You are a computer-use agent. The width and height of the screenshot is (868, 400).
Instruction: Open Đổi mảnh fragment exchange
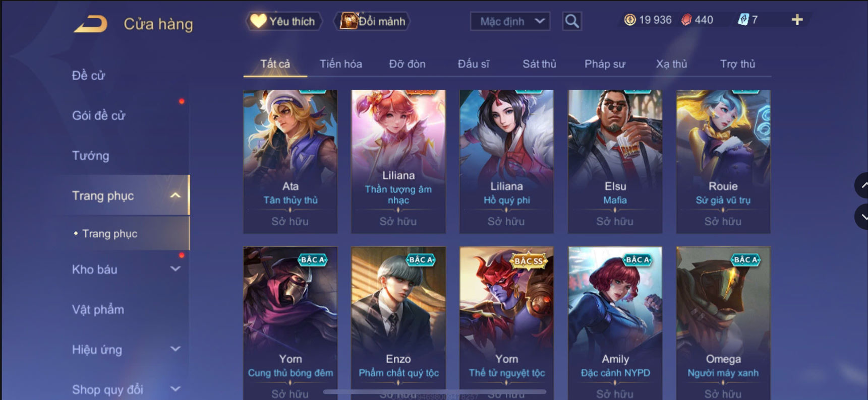[373, 21]
